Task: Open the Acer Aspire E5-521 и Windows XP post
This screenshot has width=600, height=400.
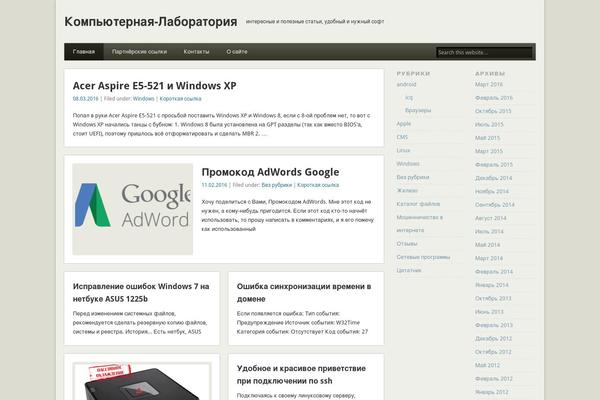Action: click(155, 85)
